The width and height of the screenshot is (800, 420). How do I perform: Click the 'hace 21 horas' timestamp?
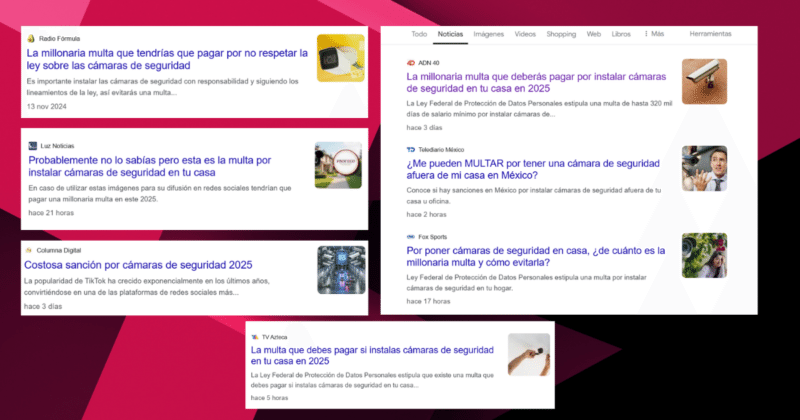click(51, 213)
